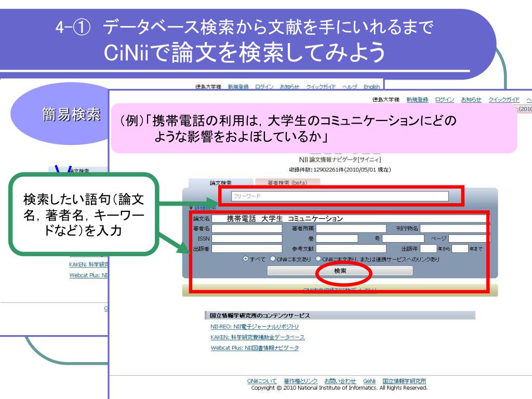Image resolution: width=532 pixels, height=399 pixels.
Task: Open お知らせ link in front window
Action: click(471, 99)
